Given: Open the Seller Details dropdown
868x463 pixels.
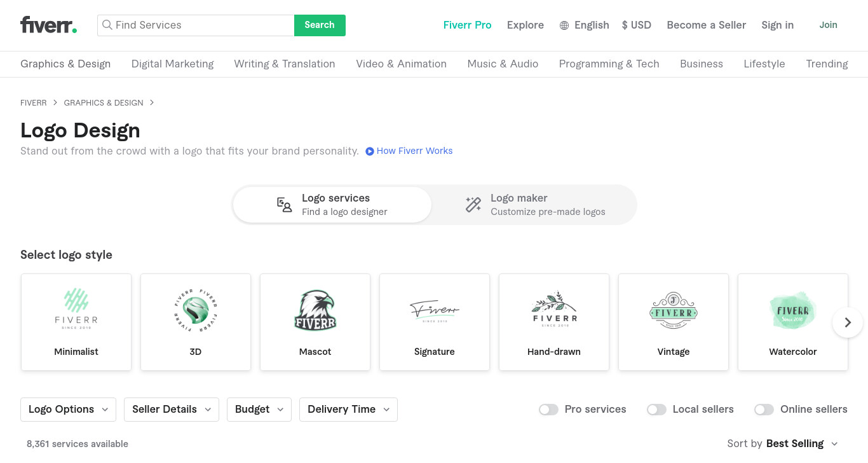Looking at the screenshot, I should tap(172, 410).
